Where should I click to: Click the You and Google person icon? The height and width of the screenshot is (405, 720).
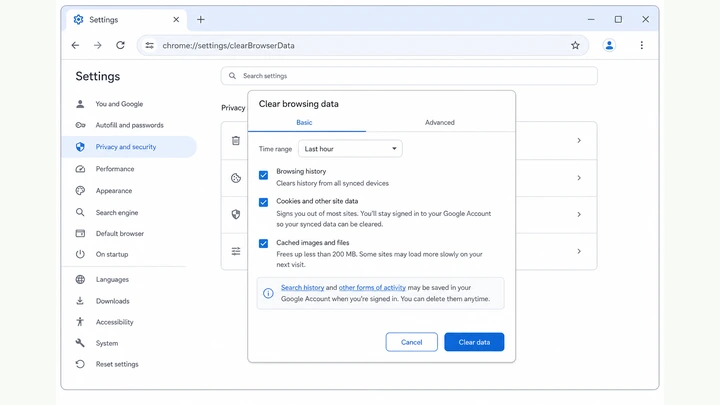(x=80, y=104)
